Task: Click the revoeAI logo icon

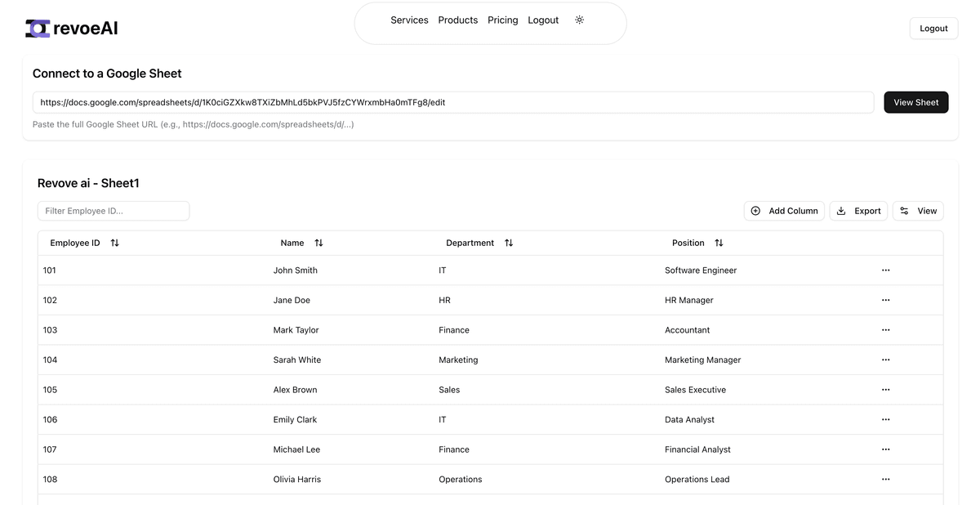Action: pyautogui.click(x=36, y=27)
